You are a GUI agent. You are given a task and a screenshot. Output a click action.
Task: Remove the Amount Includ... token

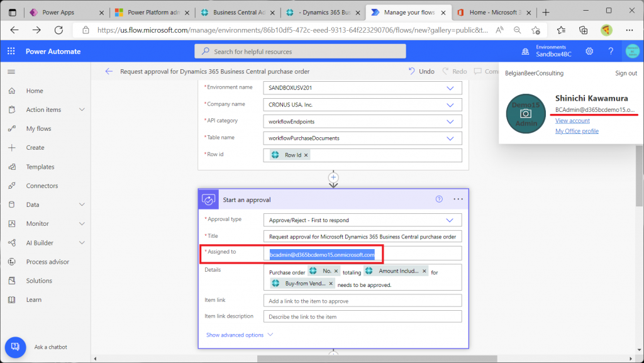(x=425, y=271)
